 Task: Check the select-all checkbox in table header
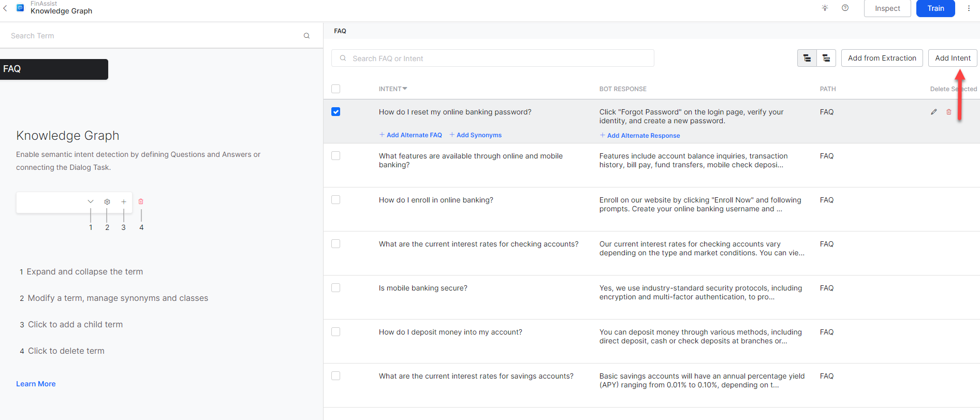click(336, 89)
